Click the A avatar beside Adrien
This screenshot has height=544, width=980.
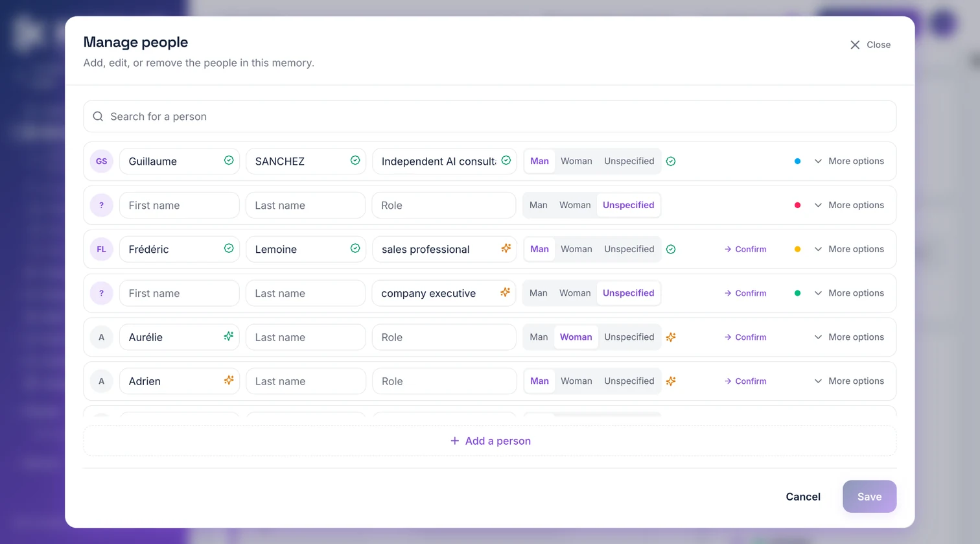pyautogui.click(x=101, y=381)
